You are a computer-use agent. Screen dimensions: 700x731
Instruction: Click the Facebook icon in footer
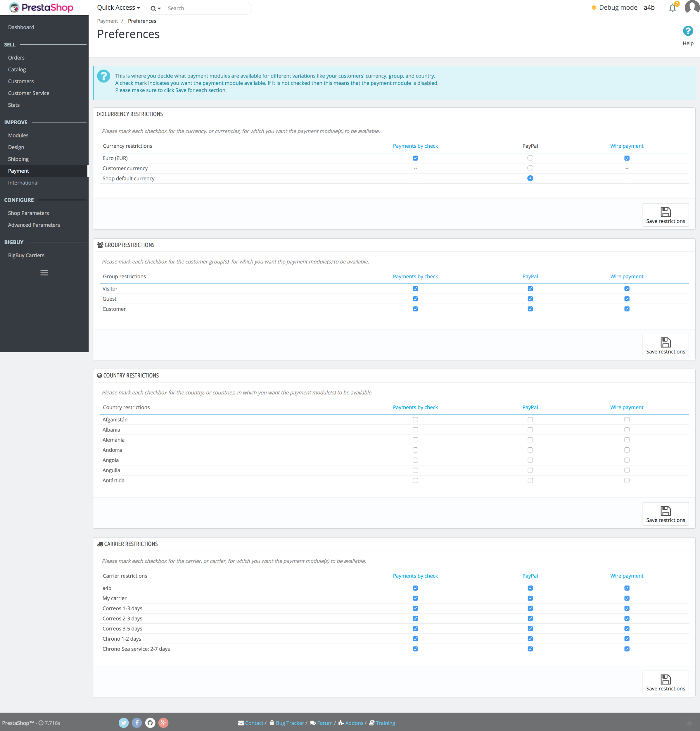pos(137,723)
